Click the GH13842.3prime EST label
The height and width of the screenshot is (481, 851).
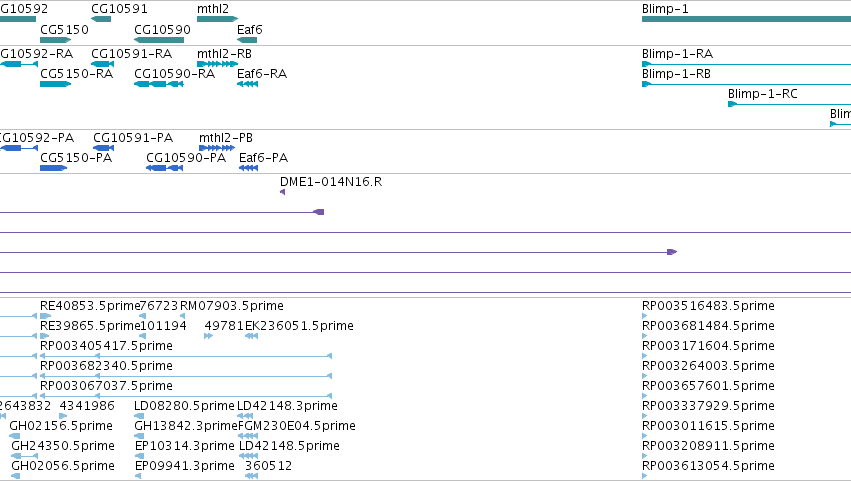coord(186,426)
